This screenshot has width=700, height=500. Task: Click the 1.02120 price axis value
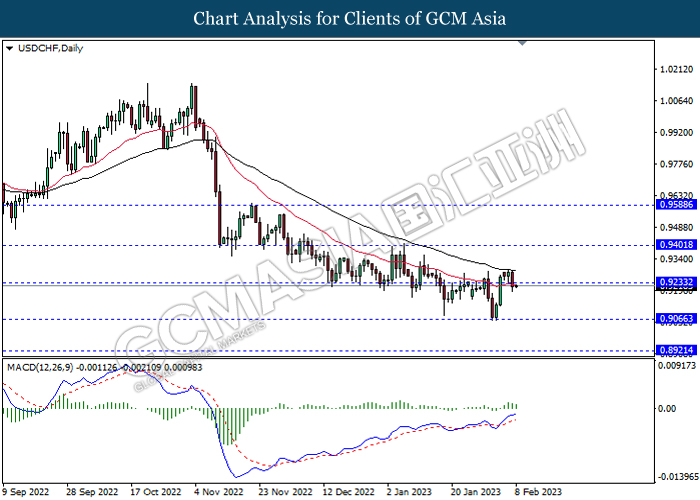click(677, 70)
